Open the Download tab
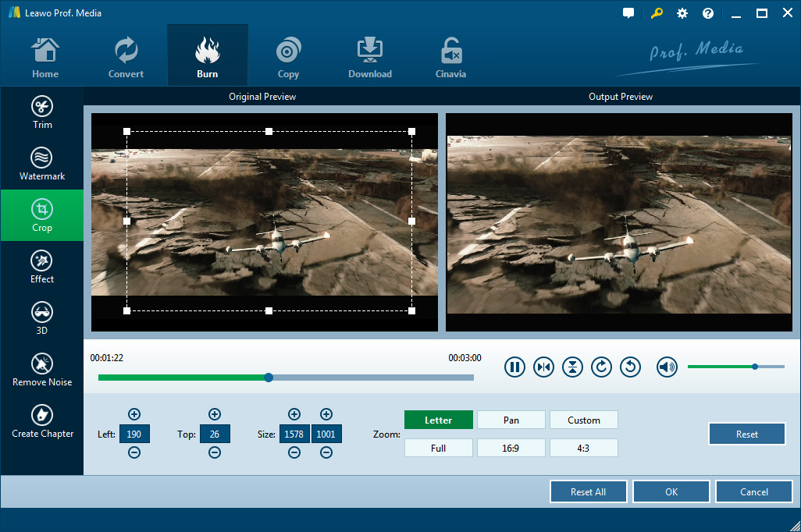This screenshot has height=532, width=801. tap(369, 57)
